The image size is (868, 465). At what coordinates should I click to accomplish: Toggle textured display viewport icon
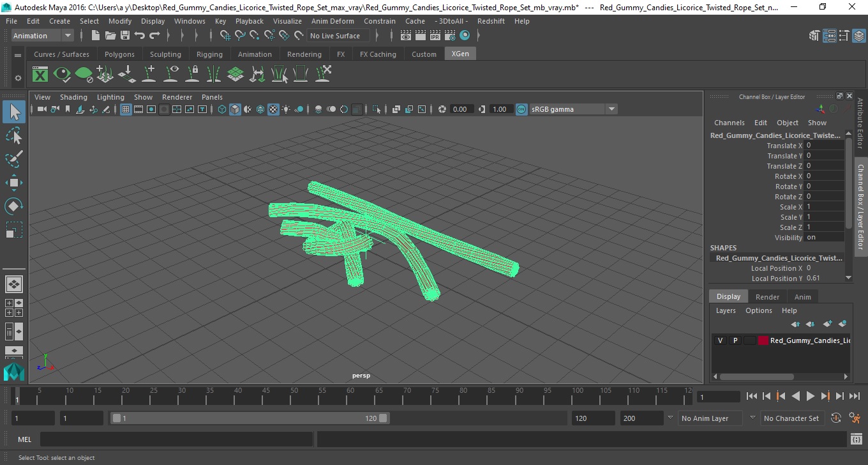273,109
